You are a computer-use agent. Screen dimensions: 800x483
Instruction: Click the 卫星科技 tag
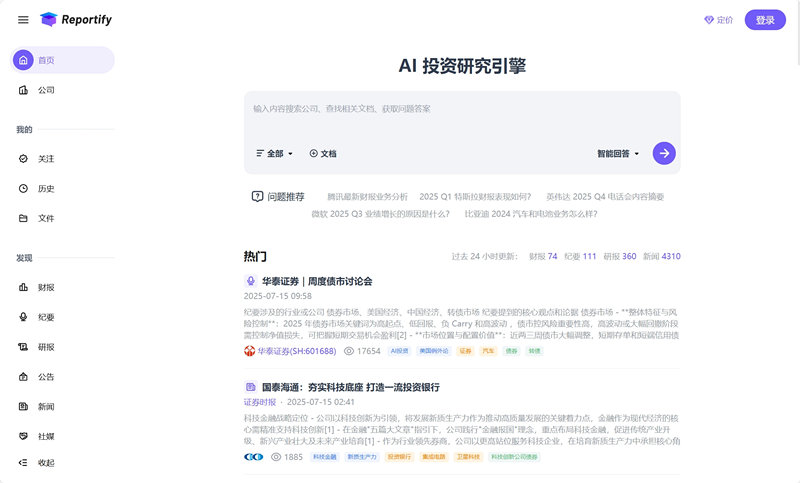468,457
